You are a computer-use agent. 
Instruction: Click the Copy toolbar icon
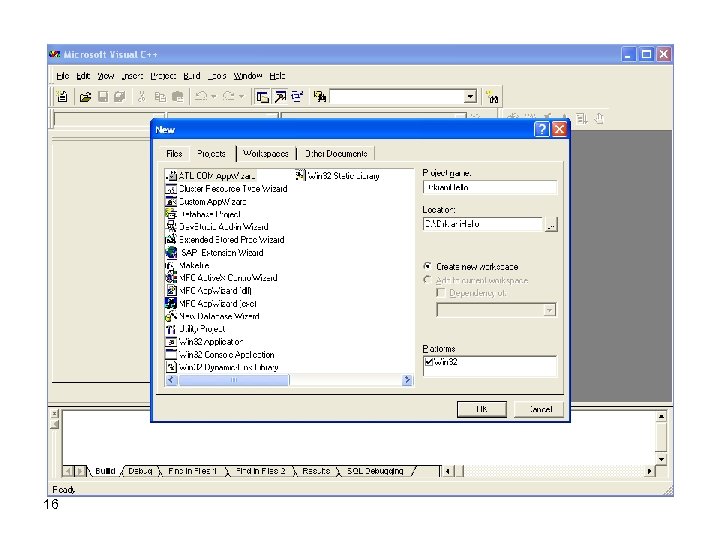tap(160, 96)
